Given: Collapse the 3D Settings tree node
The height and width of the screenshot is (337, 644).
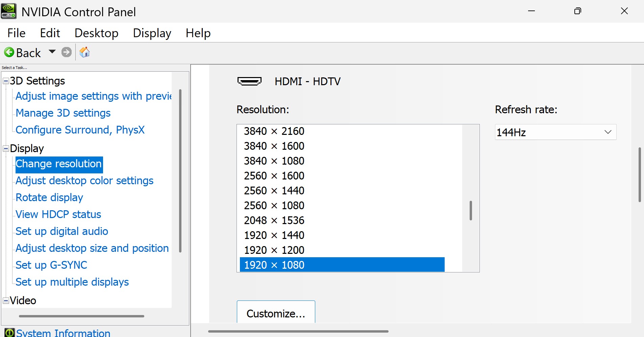Looking at the screenshot, I should click(x=6, y=81).
